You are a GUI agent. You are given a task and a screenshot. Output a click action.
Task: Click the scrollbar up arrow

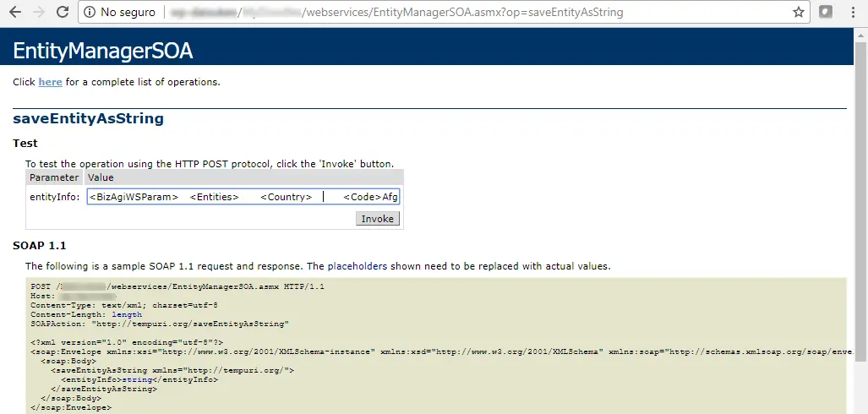click(x=862, y=34)
